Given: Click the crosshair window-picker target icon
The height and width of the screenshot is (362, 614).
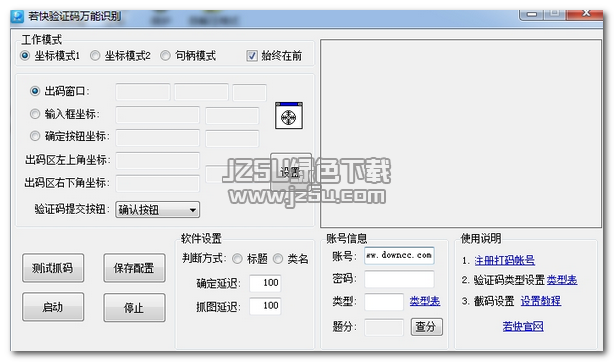Looking at the screenshot, I should click(x=289, y=116).
